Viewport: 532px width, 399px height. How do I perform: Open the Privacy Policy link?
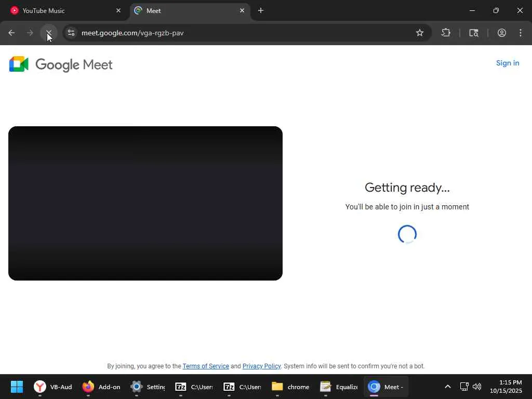click(261, 366)
